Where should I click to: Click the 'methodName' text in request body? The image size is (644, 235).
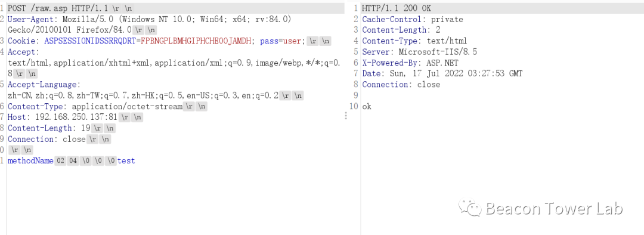point(30,160)
